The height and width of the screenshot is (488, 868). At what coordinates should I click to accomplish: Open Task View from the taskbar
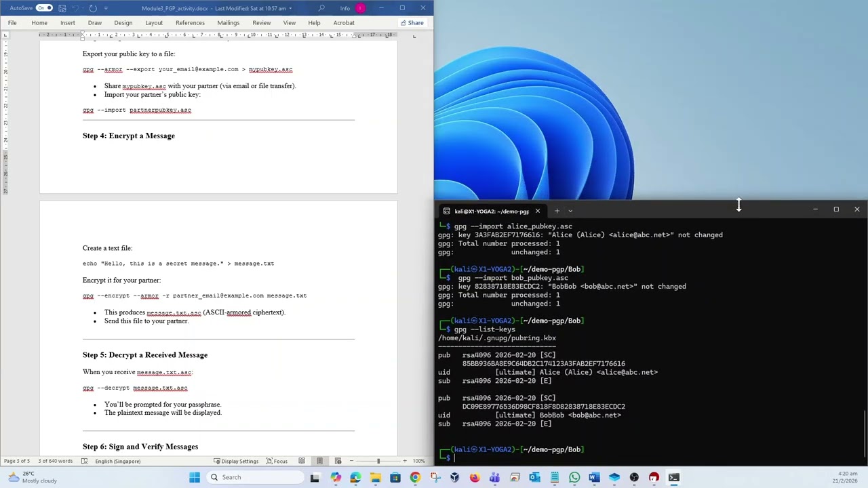click(315, 477)
